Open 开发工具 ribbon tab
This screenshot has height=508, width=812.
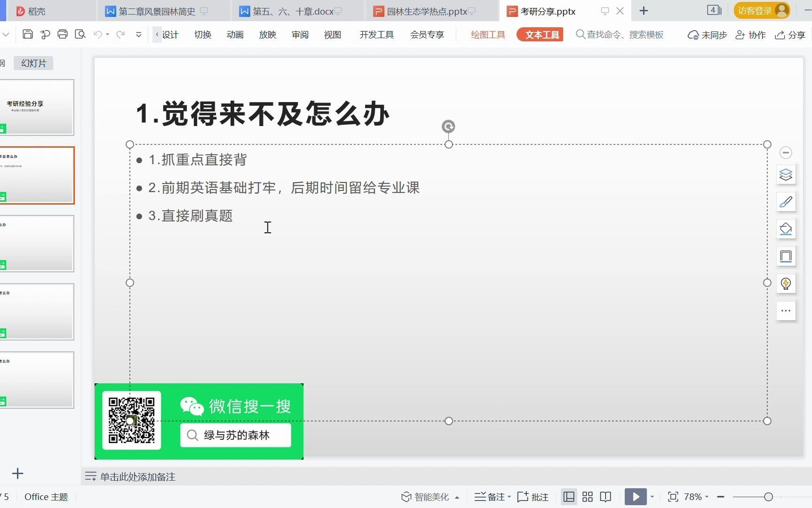[376, 35]
